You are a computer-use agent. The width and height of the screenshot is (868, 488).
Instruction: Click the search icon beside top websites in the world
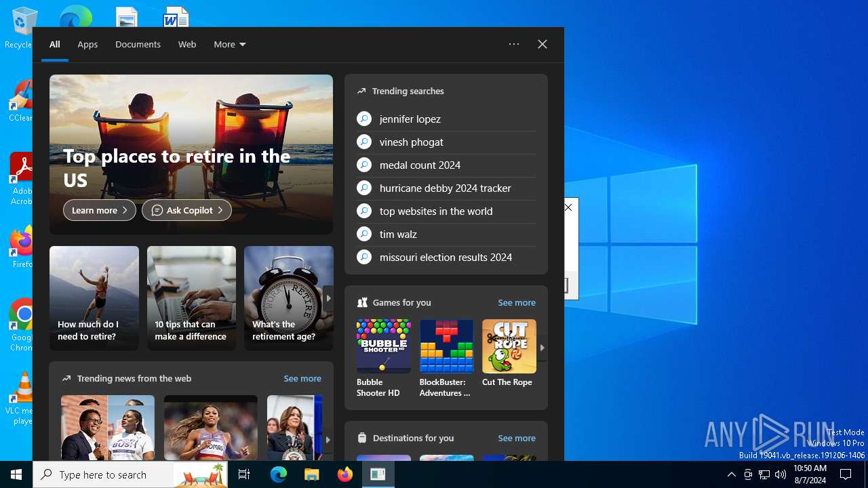[364, 211]
